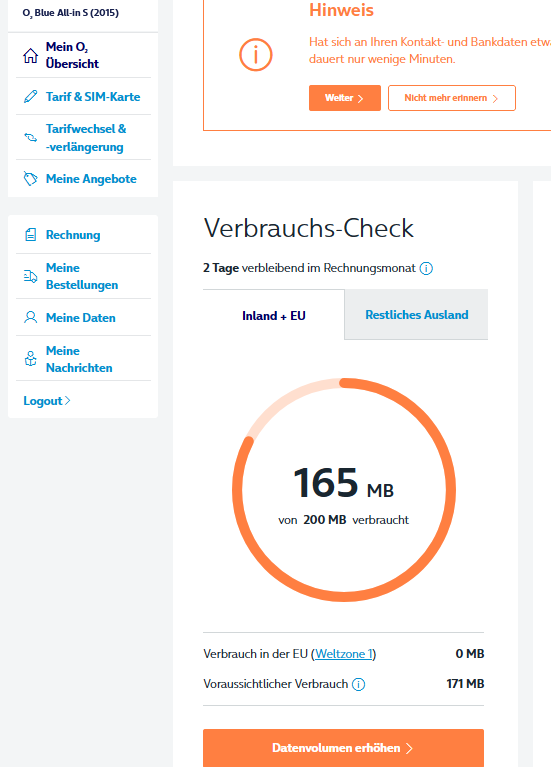Click the circular data usage progress ring
This screenshot has width=551, height=767.
coord(344,489)
